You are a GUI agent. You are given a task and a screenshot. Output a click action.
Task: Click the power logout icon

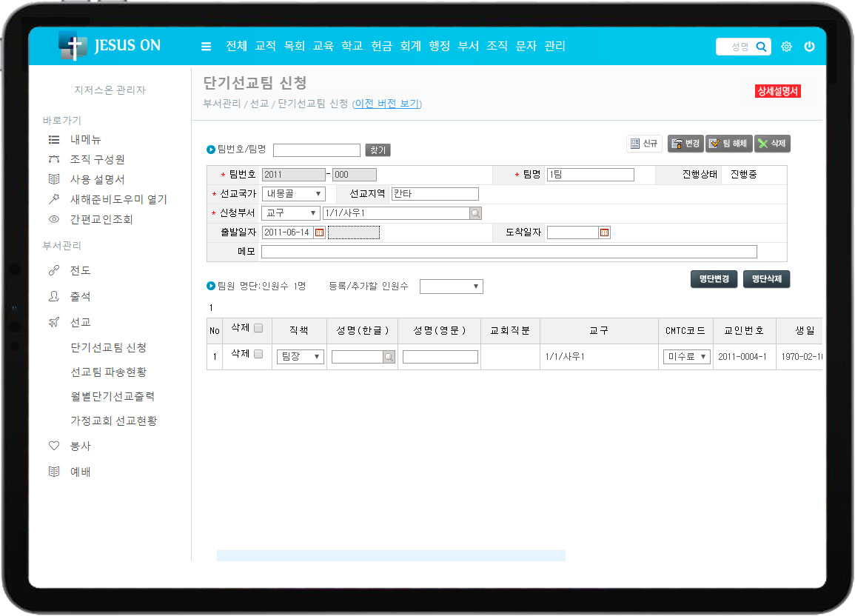pyautogui.click(x=809, y=47)
